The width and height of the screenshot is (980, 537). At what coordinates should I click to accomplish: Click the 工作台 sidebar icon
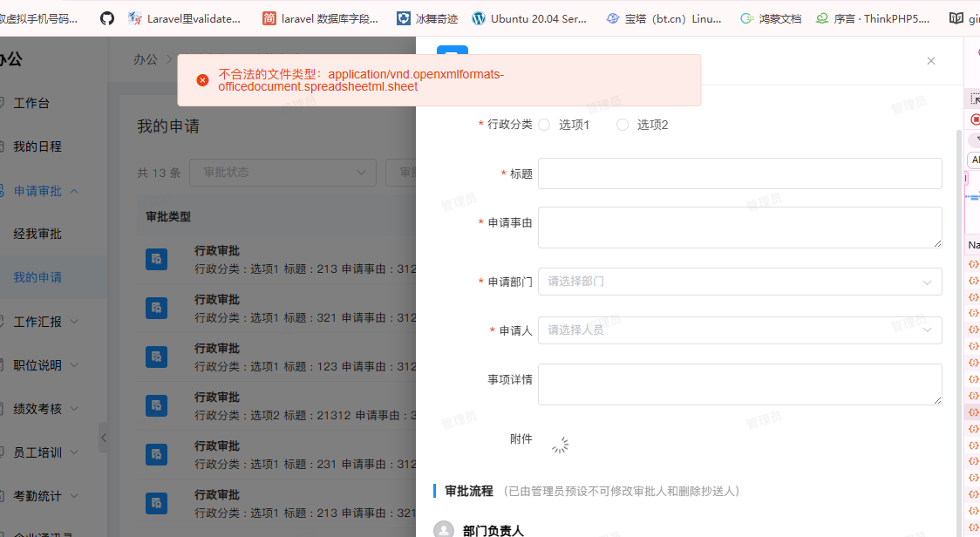point(2,103)
